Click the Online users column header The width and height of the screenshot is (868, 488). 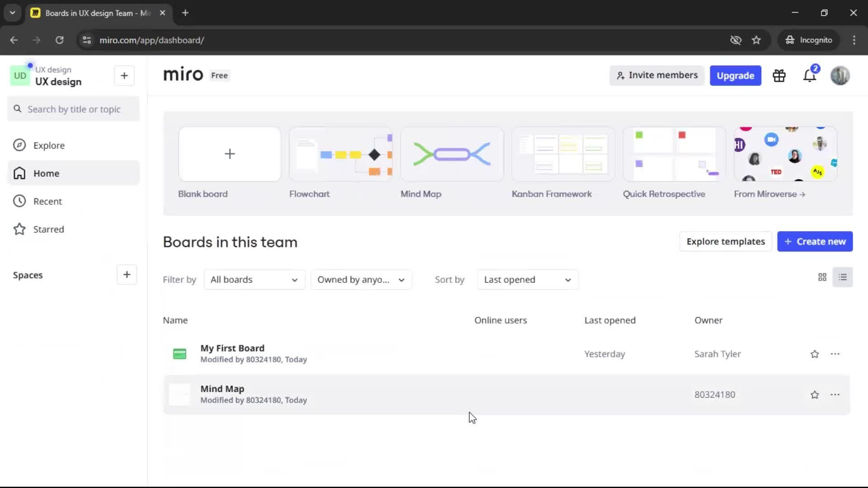pyautogui.click(x=500, y=320)
